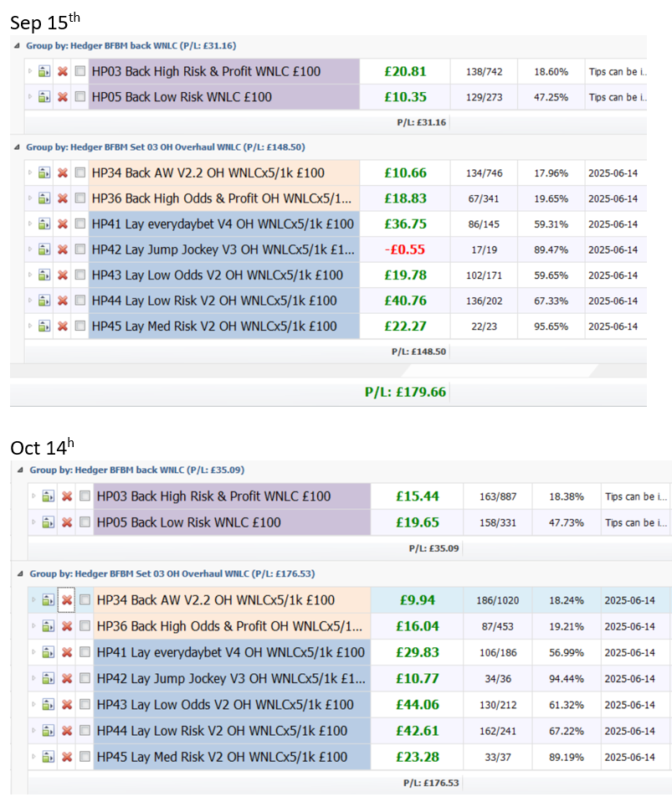This screenshot has height=797, width=672.
Task: Tick checkbox for HP34 Back AW row with £10.66
Action: point(80,173)
